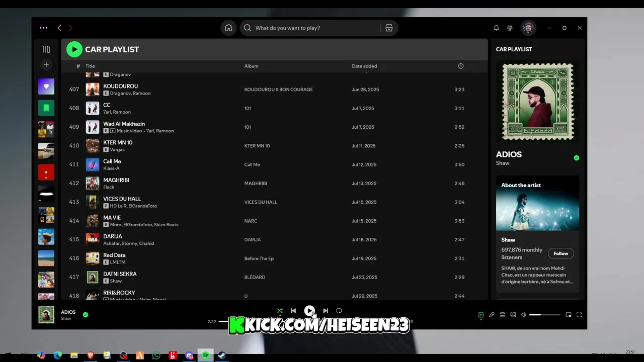Skip to next track
Image resolution: width=644 pixels, height=362 pixels.
pos(326,311)
